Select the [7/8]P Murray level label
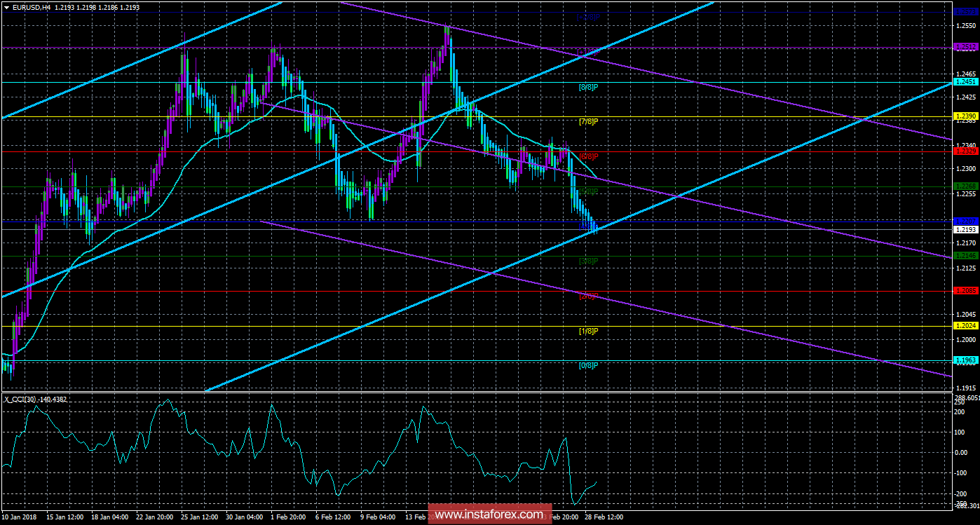 pos(588,122)
